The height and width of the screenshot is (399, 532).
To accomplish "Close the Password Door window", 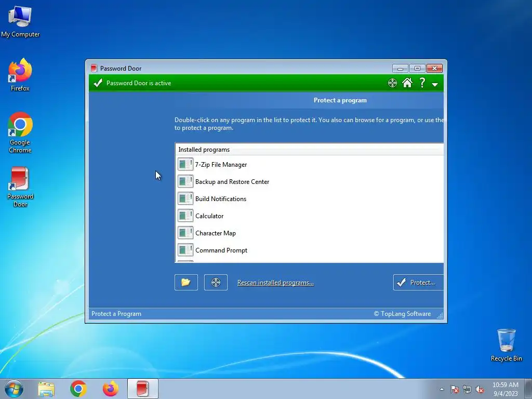I will coord(434,69).
